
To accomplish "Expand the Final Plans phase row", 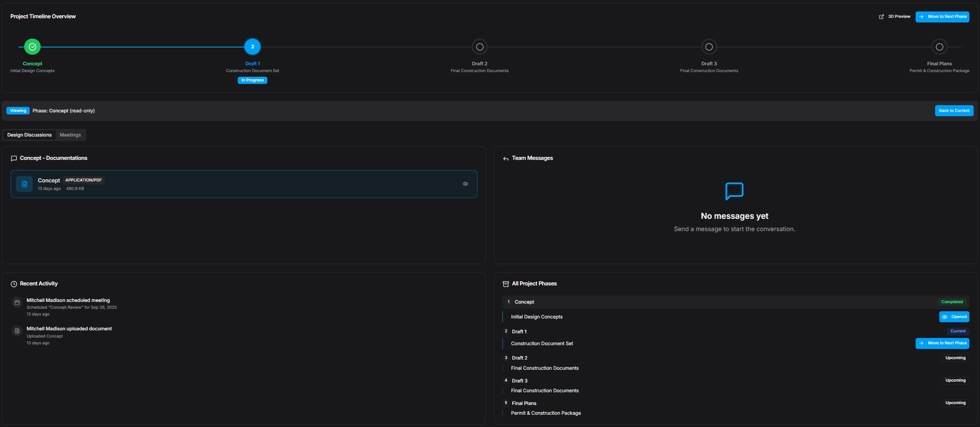I will [x=524, y=403].
